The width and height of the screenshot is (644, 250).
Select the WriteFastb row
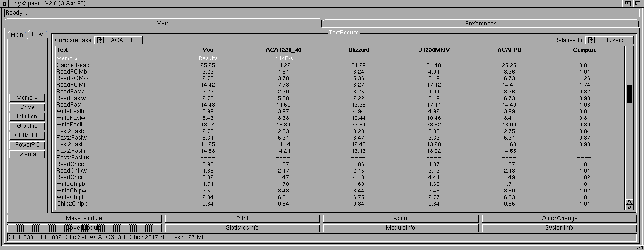pos(340,111)
